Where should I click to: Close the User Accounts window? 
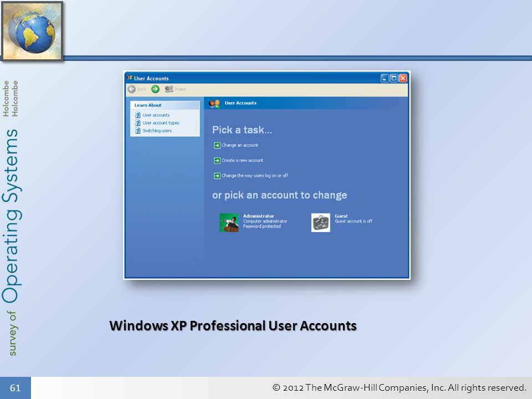click(403, 78)
